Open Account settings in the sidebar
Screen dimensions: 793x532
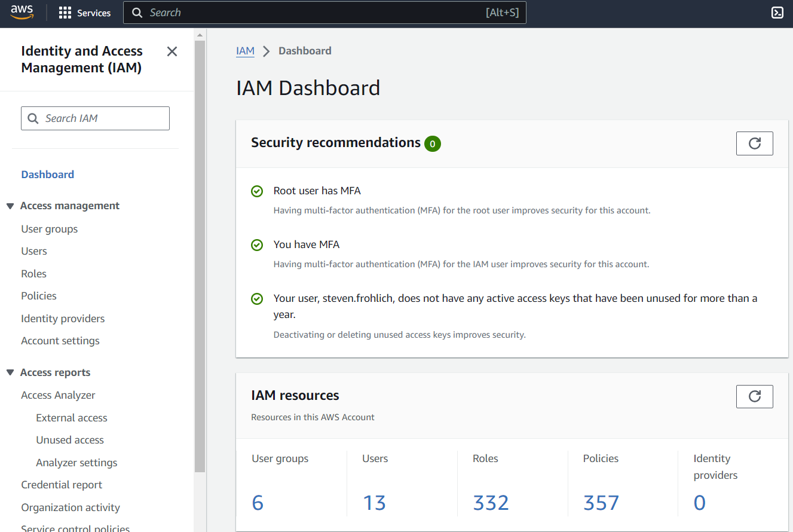pos(60,341)
